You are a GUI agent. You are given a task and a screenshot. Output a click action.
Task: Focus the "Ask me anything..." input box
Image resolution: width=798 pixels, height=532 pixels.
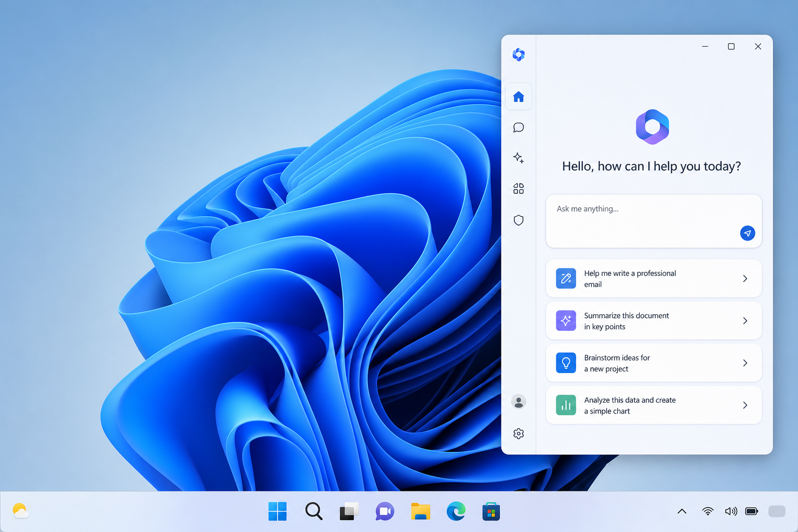click(x=654, y=221)
